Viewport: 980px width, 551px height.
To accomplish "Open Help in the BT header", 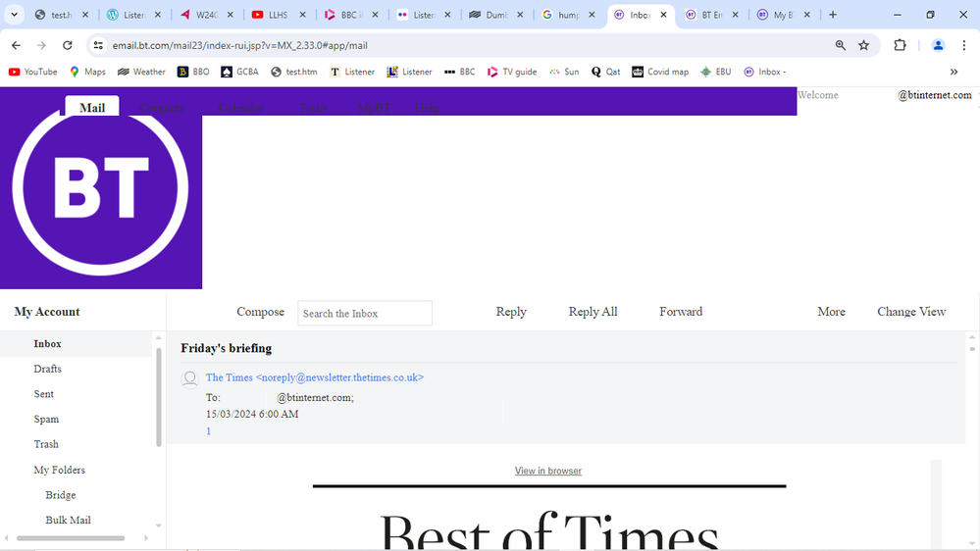I will [427, 108].
